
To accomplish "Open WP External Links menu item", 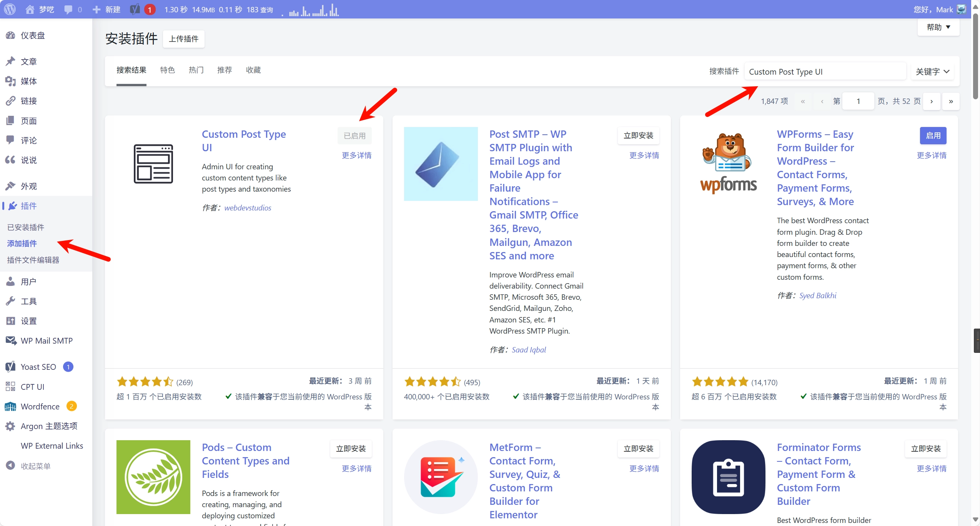I will tap(52, 446).
